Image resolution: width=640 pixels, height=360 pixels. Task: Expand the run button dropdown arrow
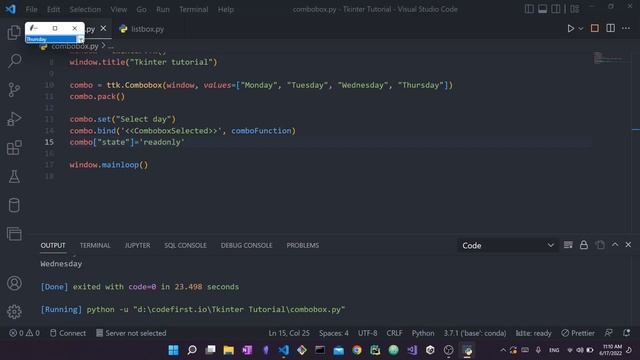(x=581, y=29)
